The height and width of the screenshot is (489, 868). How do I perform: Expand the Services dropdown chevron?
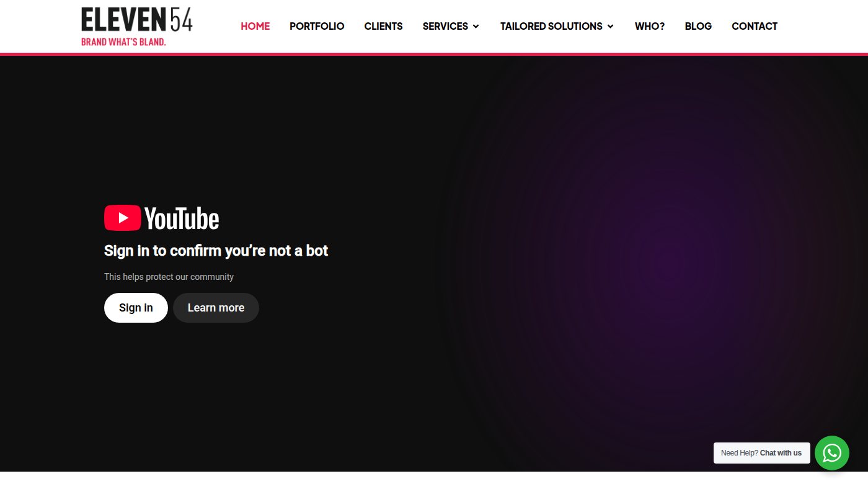[476, 26]
